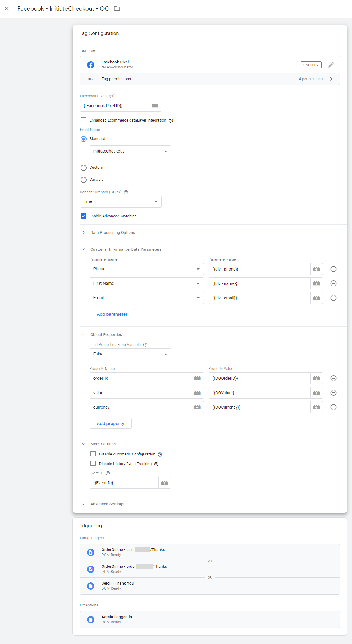Open variable picker for Event ID field

(164, 483)
